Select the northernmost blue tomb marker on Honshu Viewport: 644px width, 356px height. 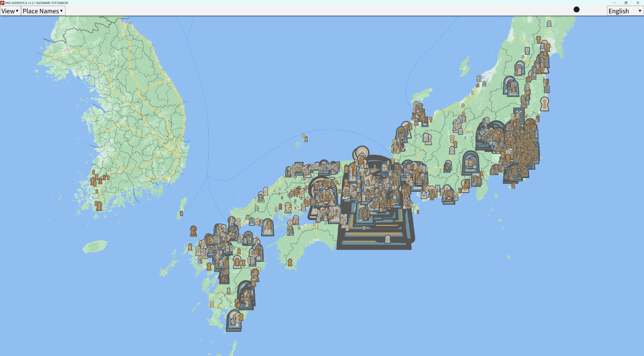click(549, 23)
